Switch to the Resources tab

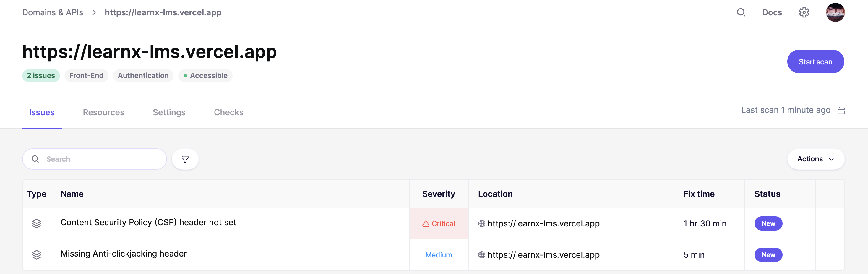[103, 112]
